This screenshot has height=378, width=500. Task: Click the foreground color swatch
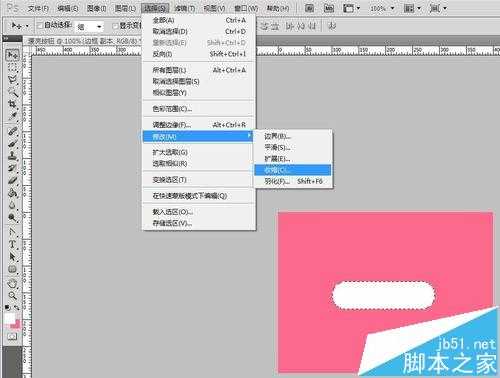[x=9, y=317]
